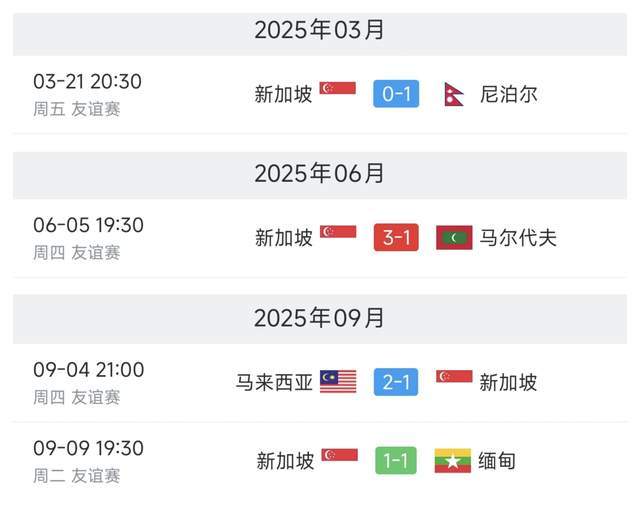
Task: Click the Nepal flag icon
Action: tap(453, 95)
